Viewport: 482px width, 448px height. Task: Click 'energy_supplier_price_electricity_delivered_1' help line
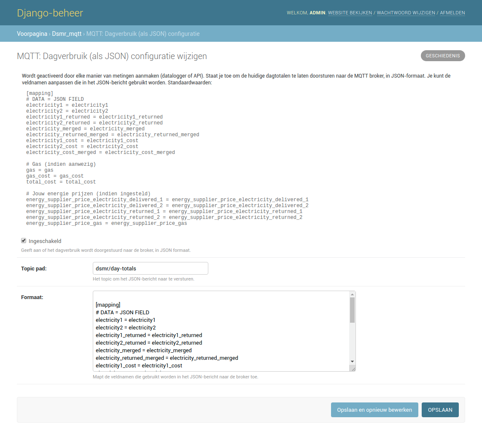pos(167,200)
